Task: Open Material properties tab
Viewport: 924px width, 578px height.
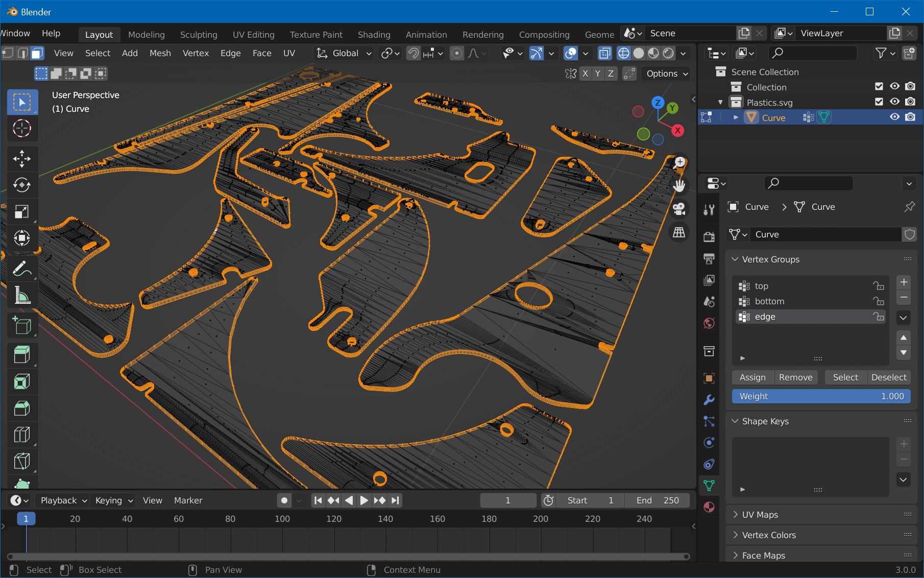Action: (x=709, y=507)
